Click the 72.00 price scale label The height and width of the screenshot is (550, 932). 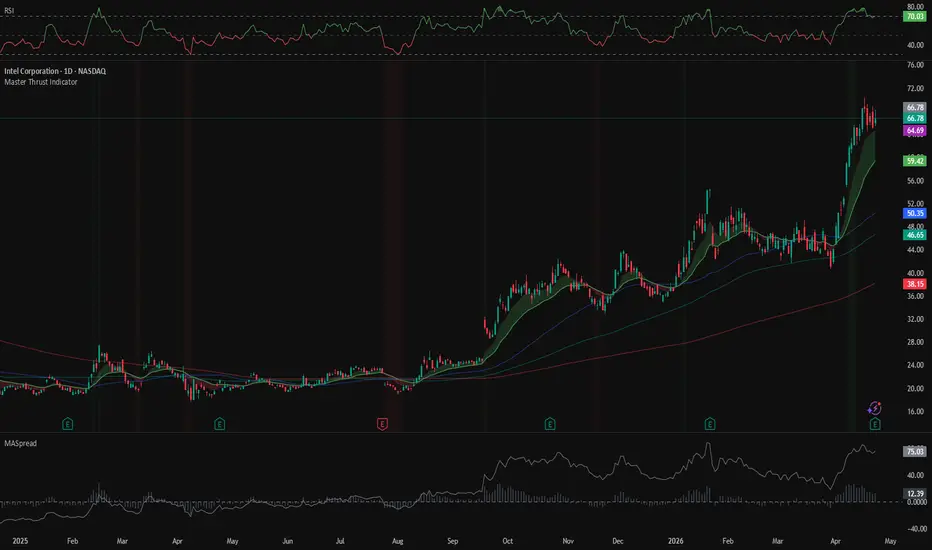pyautogui.click(x=915, y=89)
